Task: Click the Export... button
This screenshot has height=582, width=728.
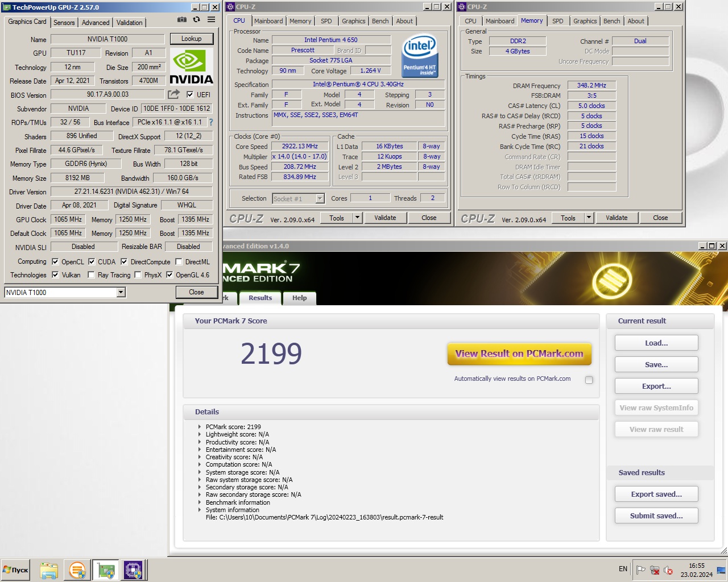Action: [x=656, y=386]
